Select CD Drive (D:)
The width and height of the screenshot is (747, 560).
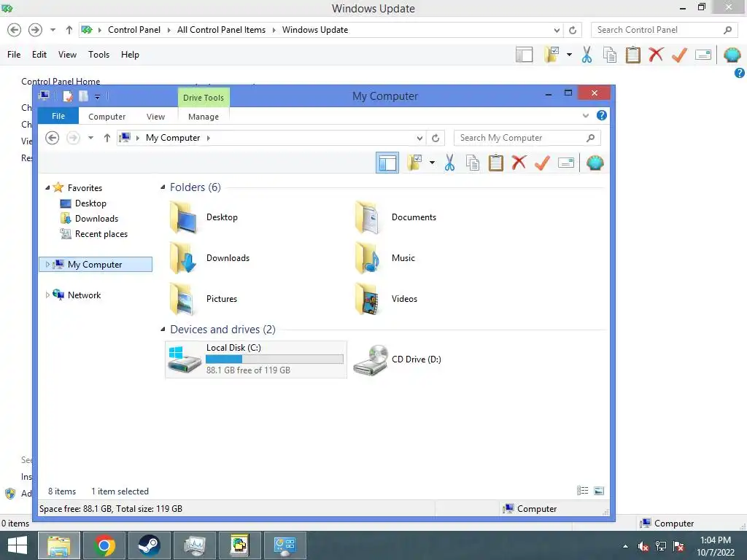tap(398, 359)
